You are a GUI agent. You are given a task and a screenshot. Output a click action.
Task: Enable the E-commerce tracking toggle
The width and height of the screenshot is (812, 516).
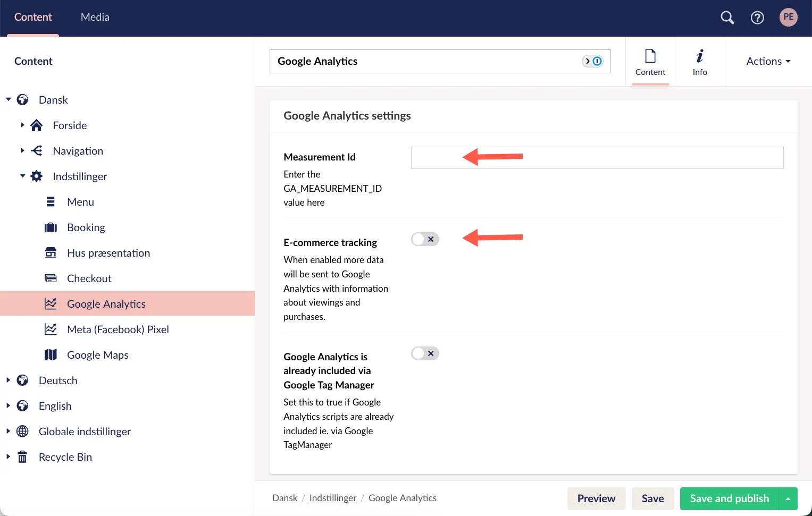(x=424, y=239)
